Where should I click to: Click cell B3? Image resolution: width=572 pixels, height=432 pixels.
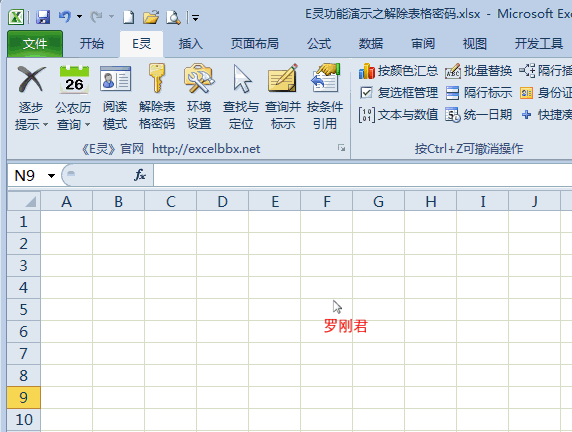pyautogui.click(x=119, y=266)
